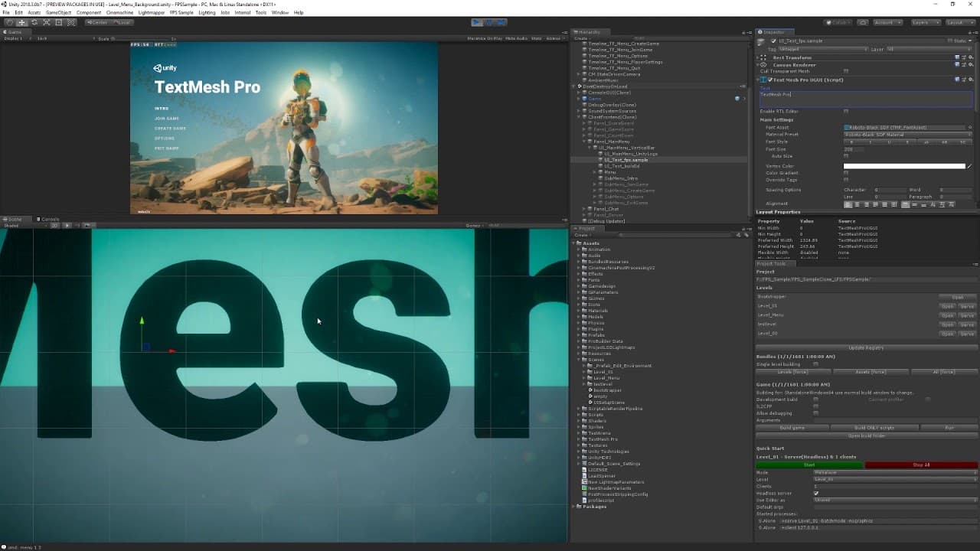
Task: Select the Rotate tool in the toolbar
Action: (34, 22)
